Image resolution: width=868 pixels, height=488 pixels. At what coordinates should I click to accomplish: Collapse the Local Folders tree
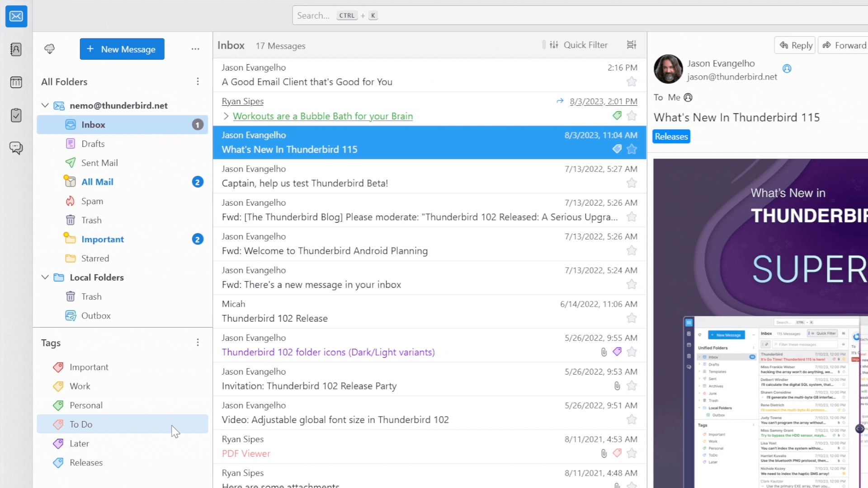coord(45,277)
